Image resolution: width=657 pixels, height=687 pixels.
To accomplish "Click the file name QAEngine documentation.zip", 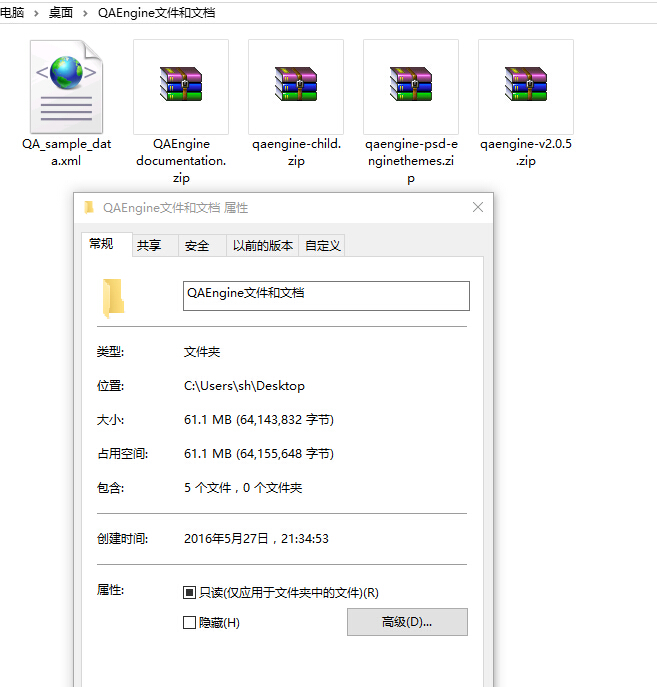I will [181, 160].
